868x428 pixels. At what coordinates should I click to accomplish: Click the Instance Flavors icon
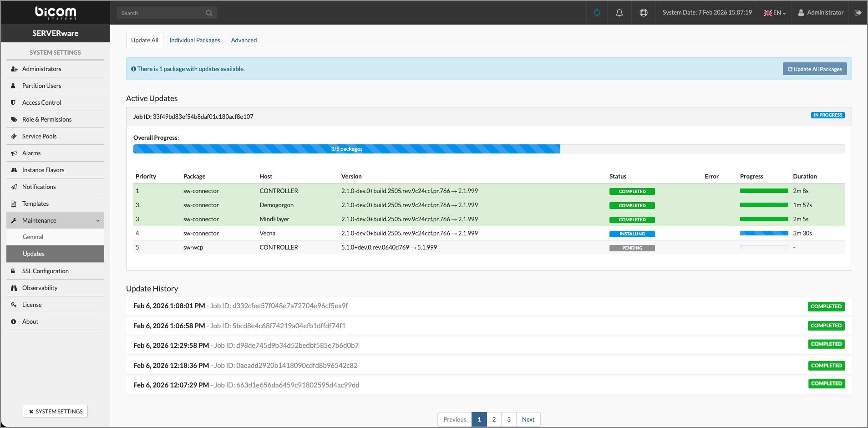point(14,170)
